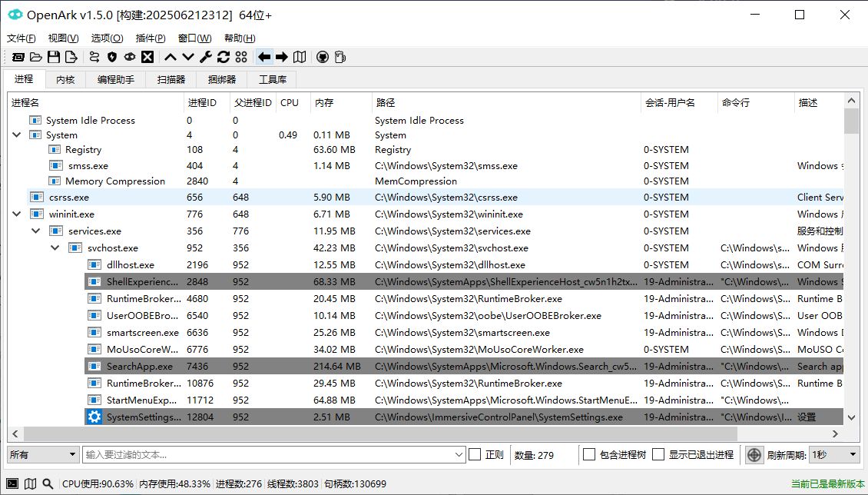
Task: Switch to the 编程助手 tab
Action: click(116, 80)
